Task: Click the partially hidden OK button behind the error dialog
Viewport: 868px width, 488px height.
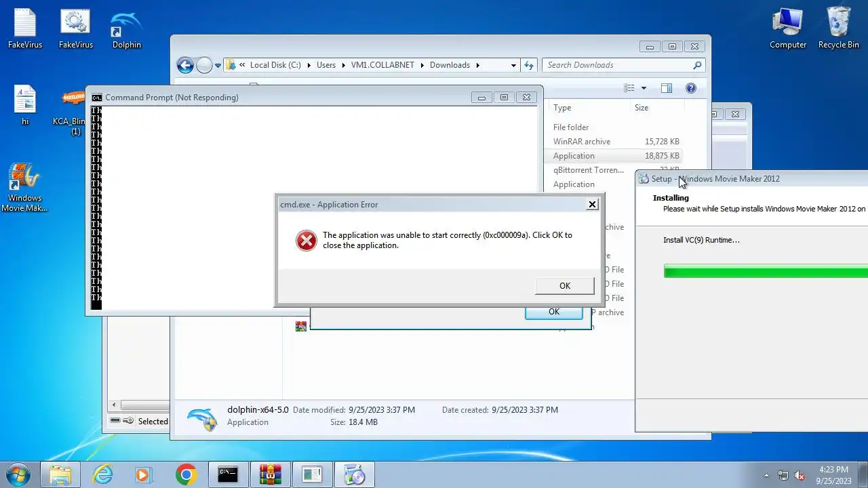Action: [553, 312]
